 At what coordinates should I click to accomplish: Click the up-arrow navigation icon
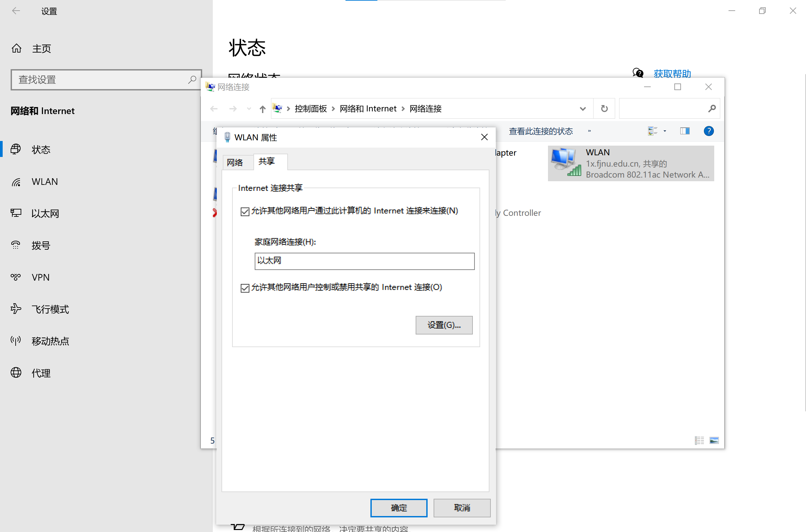(x=262, y=109)
